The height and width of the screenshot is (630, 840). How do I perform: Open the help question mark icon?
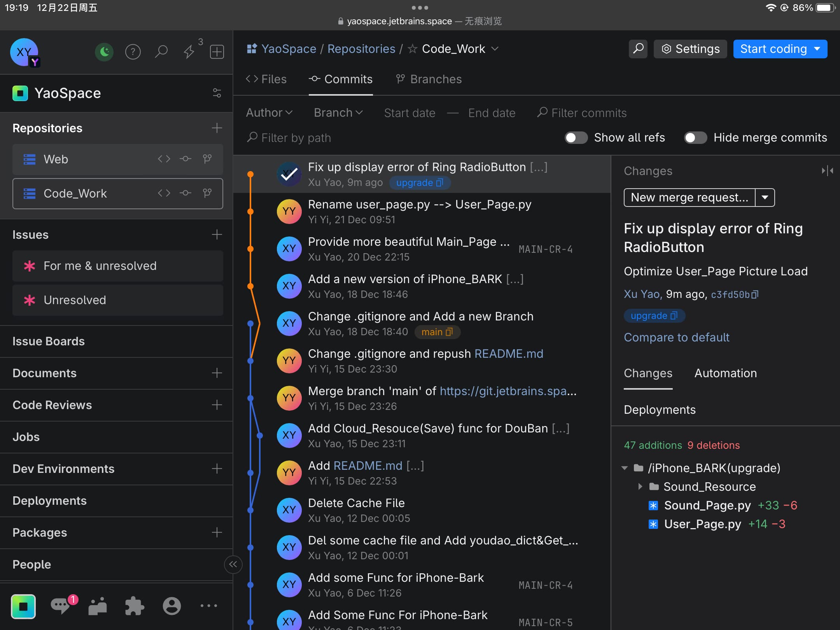[133, 52]
